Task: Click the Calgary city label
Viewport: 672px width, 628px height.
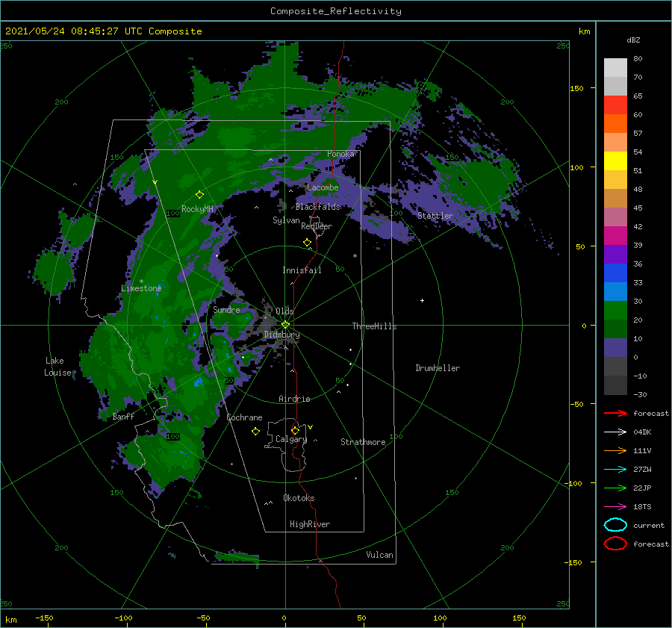Action: [291, 439]
